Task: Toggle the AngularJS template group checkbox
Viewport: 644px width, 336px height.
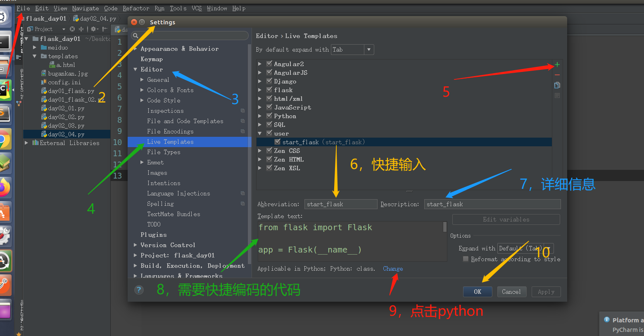Action: [269, 72]
